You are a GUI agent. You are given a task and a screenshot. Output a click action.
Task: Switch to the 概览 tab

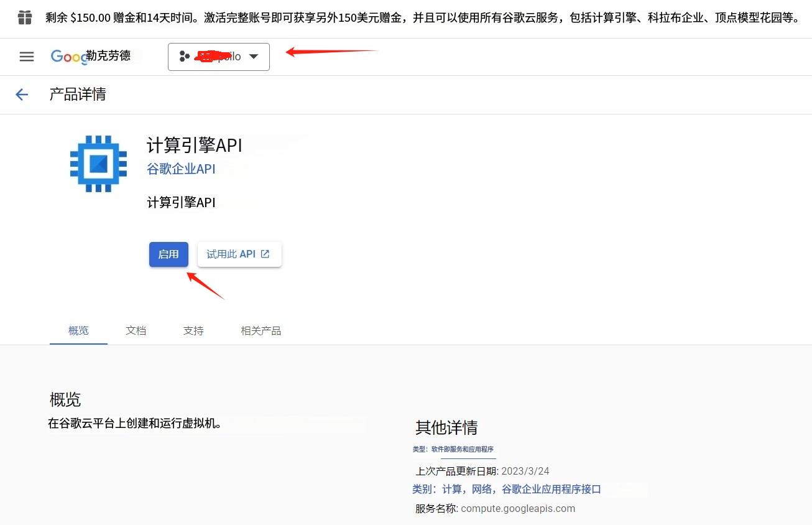coord(78,331)
